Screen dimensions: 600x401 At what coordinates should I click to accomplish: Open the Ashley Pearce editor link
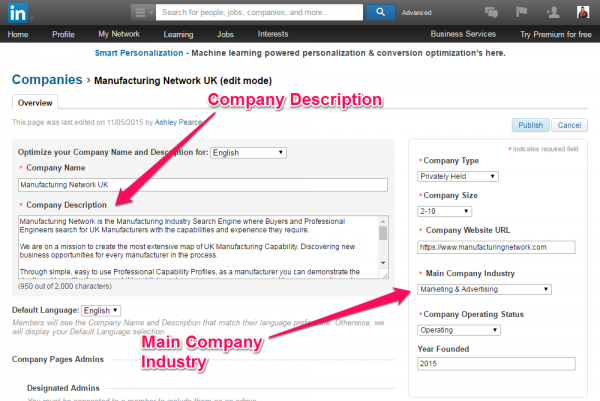click(x=178, y=122)
